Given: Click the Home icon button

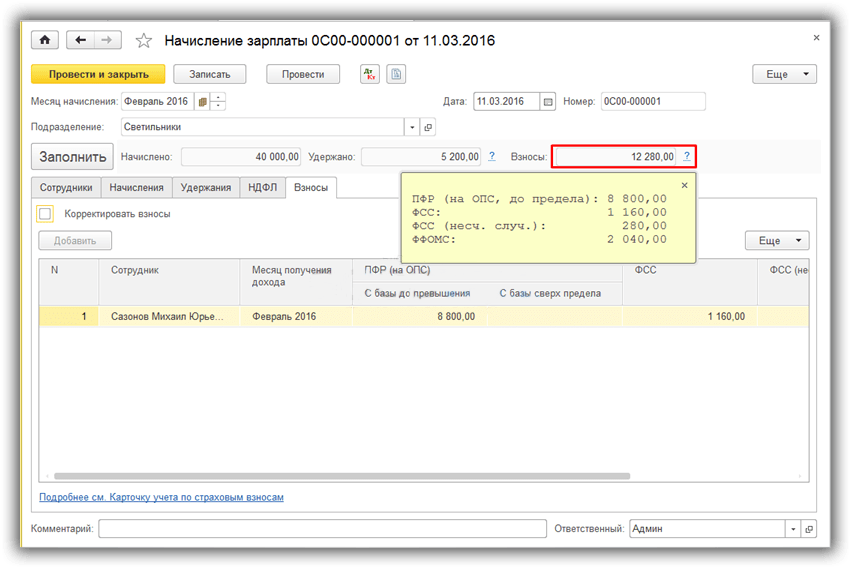Looking at the screenshot, I should pos(44,40).
